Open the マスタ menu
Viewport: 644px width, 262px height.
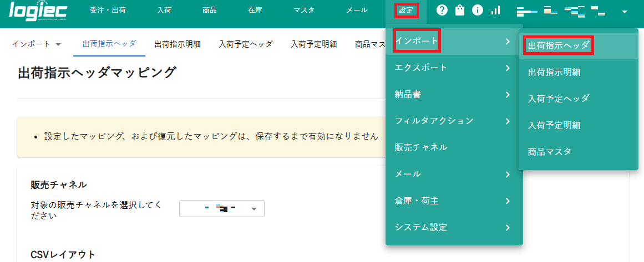pyautogui.click(x=304, y=11)
